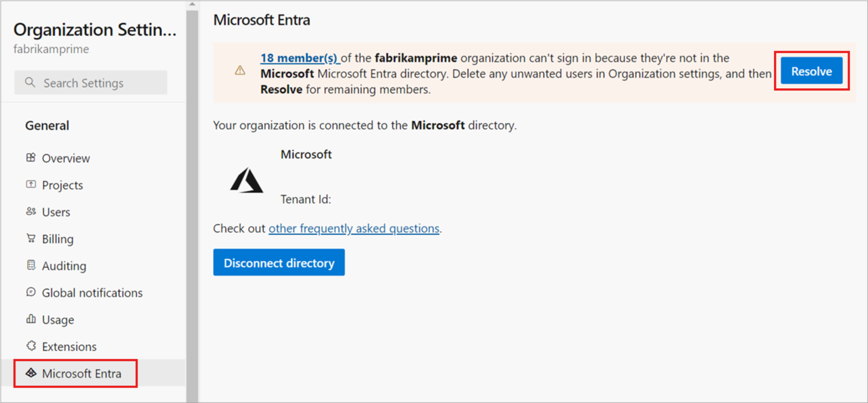Navigate to the Billing settings section
868x403 pixels.
tap(58, 239)
